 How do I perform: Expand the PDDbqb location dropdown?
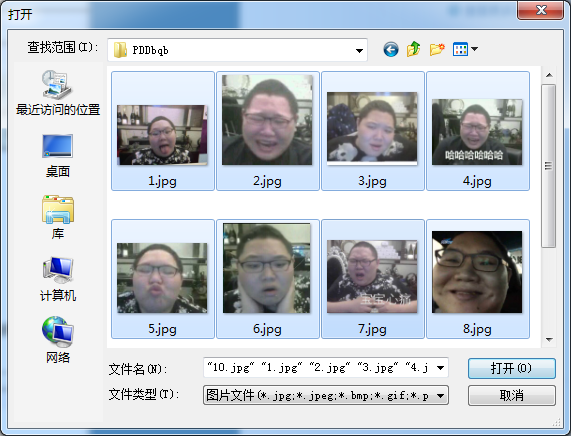click(x=359, y=50)
